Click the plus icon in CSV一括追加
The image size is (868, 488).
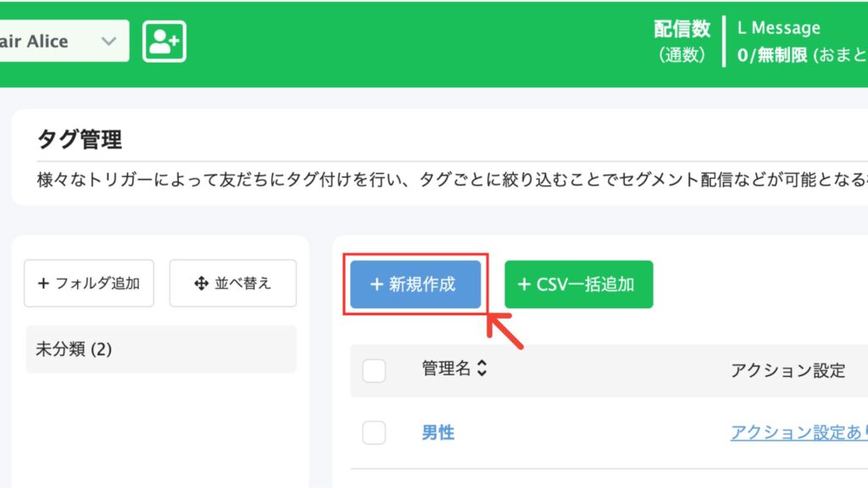click(524, 285)
